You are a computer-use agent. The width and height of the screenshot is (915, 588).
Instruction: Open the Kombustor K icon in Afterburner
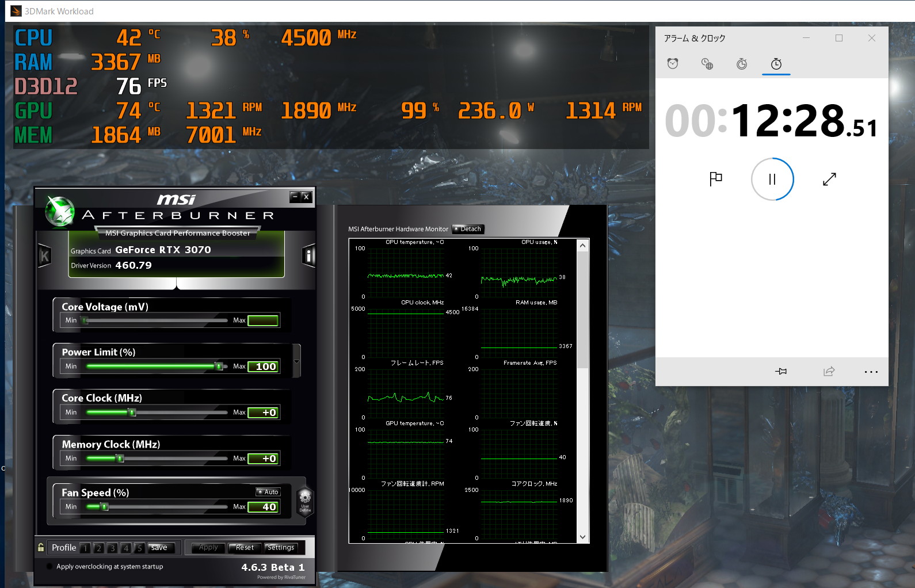click(44, 256)
